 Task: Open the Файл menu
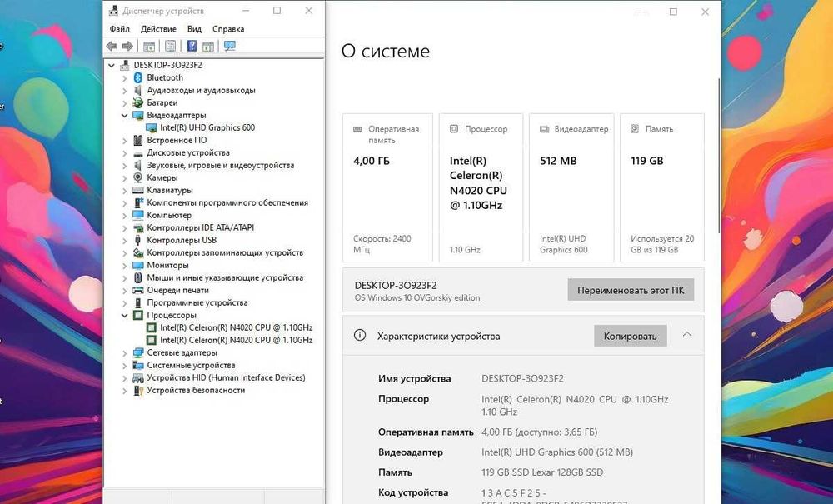click(x=119, y=28)
